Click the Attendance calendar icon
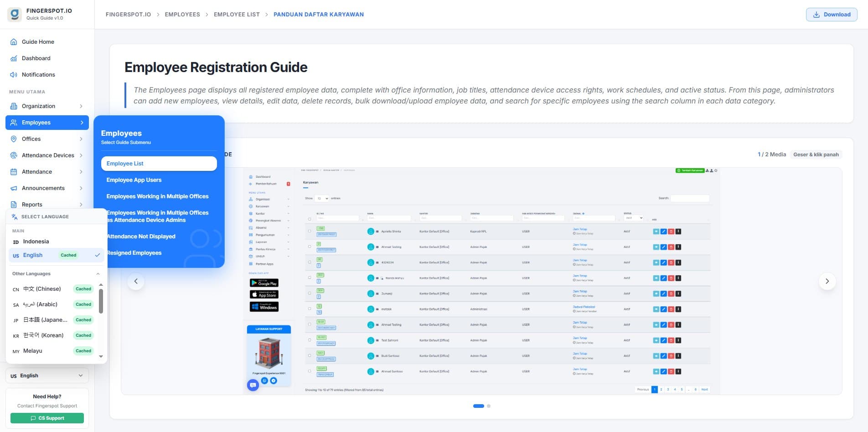 pyautogui.click(x=14, y=172)
